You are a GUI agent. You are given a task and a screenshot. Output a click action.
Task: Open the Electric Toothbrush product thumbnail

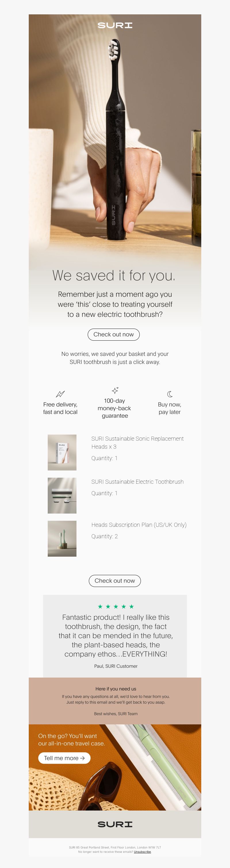(62, 496)
